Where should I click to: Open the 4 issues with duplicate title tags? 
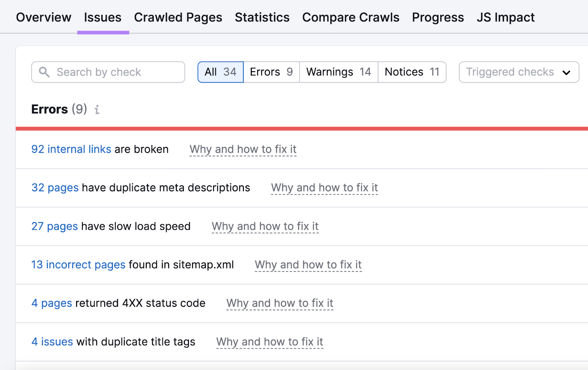click(52, 342)
